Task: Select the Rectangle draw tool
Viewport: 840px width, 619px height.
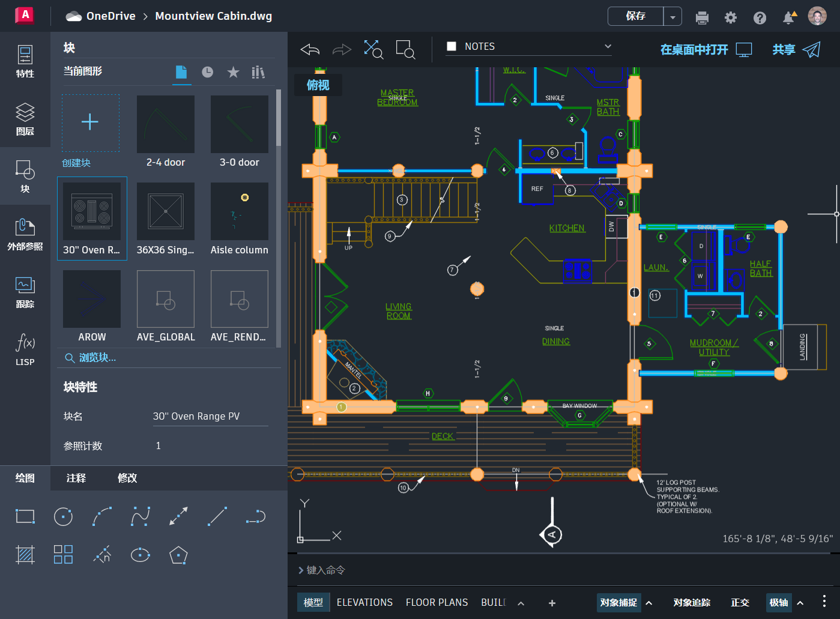Action: point(25,516)
